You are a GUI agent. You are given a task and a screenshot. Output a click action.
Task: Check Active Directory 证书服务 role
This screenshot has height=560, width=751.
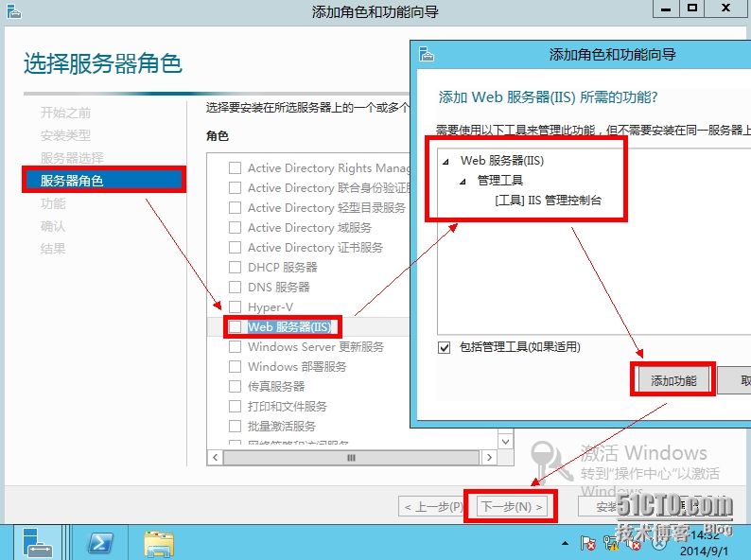click(x=235, y=247)
